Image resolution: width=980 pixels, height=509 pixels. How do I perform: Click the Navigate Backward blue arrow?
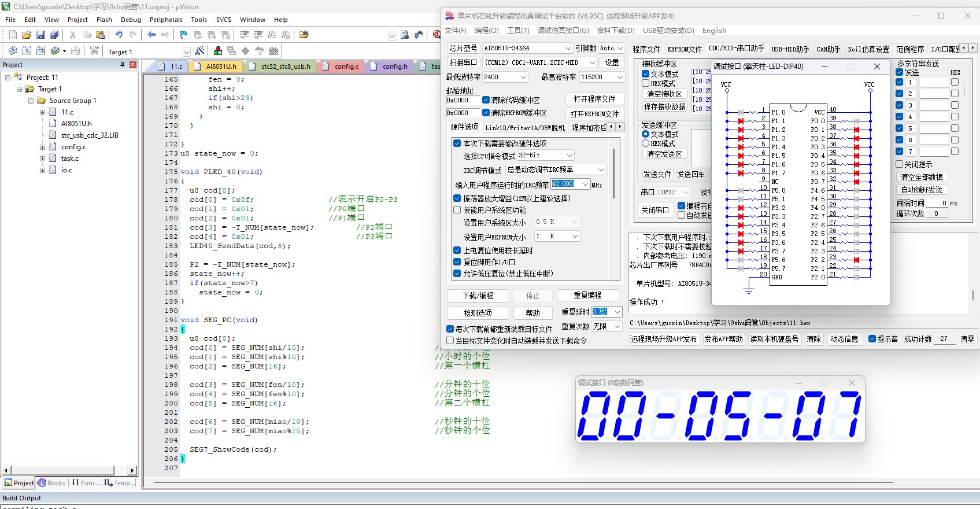[151, 35]
